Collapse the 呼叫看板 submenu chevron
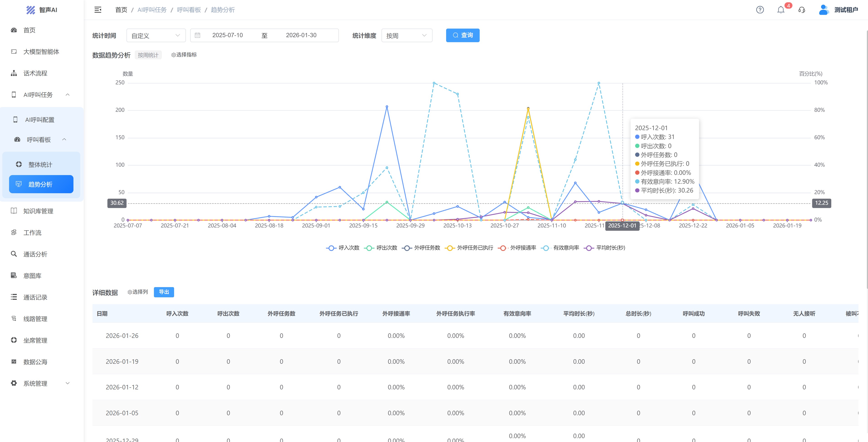This screenshot has height=442, width=868. tap(64, 139)
